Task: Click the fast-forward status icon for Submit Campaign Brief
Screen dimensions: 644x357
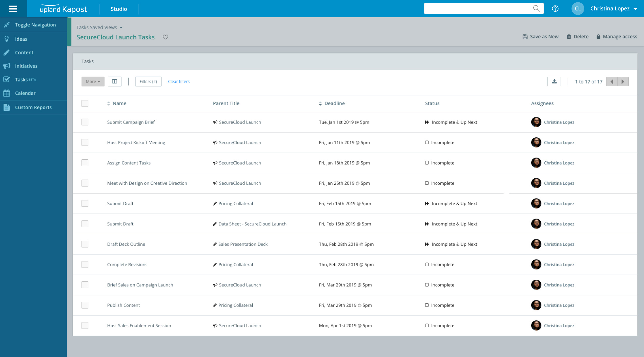Action: [x=427, y=122]
